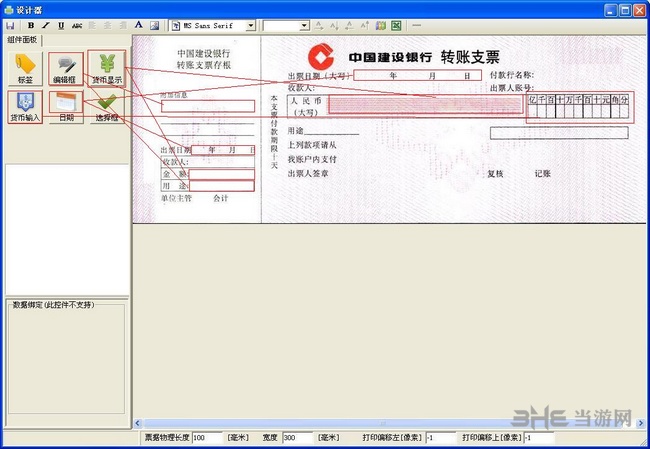Click the green Excel-style icon

396,26
